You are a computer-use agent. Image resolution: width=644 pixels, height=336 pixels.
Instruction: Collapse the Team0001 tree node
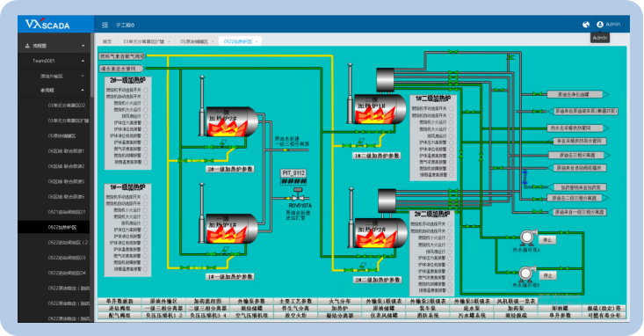tap(83, 61)
